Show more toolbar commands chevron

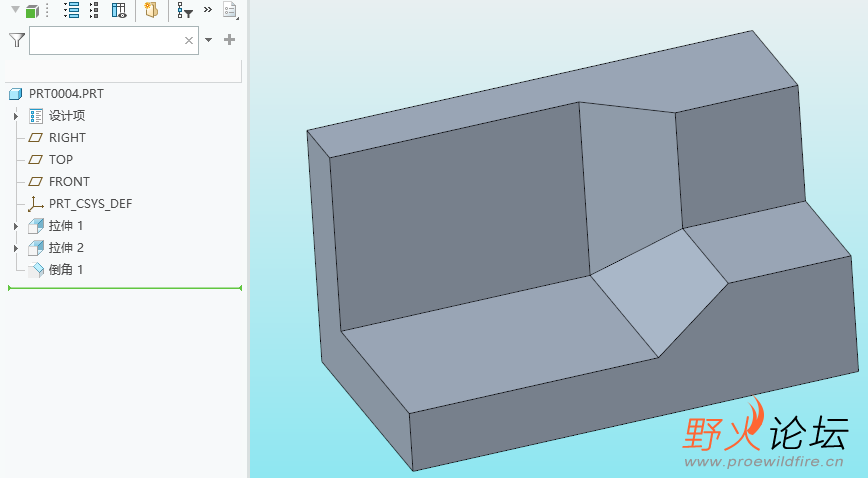pos(208,9)
